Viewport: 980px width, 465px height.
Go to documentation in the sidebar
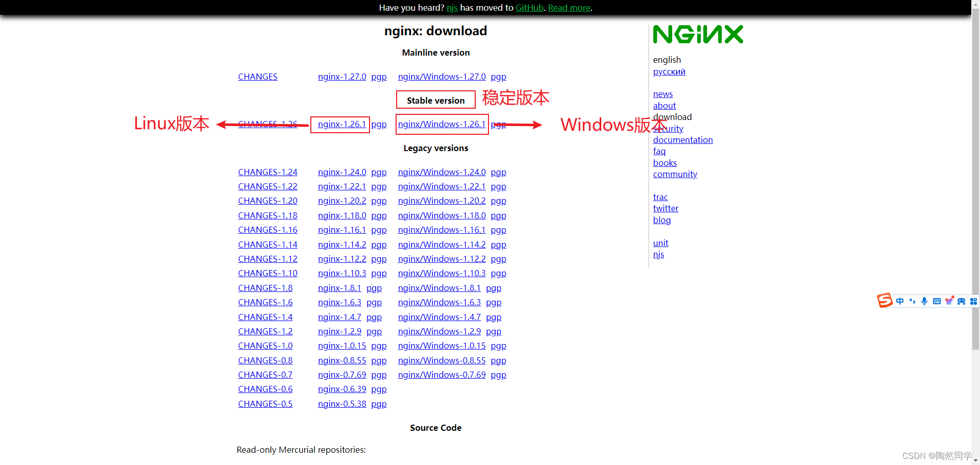coord(682,140)
